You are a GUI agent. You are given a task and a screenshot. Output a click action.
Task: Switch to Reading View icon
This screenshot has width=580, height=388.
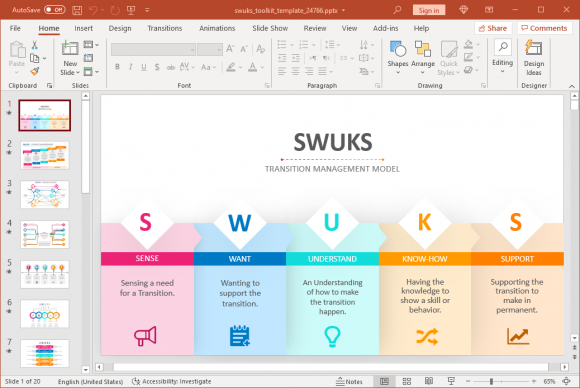pos(429,381)
